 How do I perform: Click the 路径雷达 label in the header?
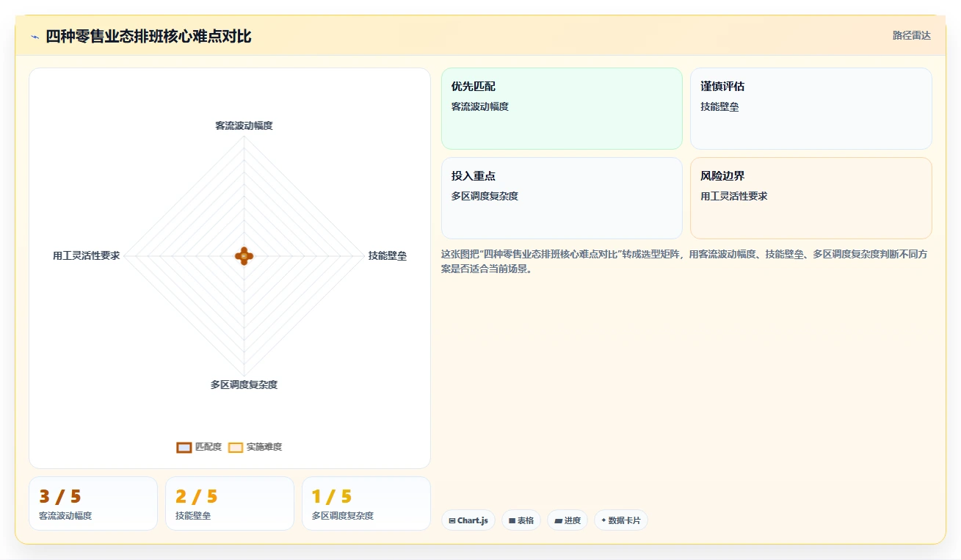click(911, 35)
